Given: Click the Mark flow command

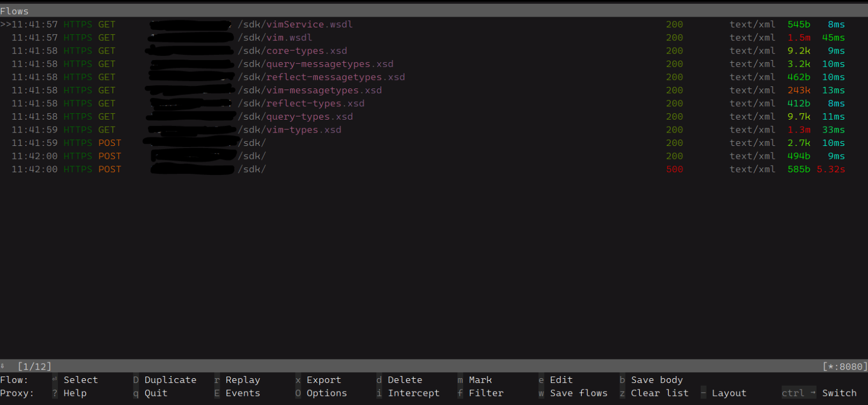Looking at the screenshot, I should click(480, 380).
